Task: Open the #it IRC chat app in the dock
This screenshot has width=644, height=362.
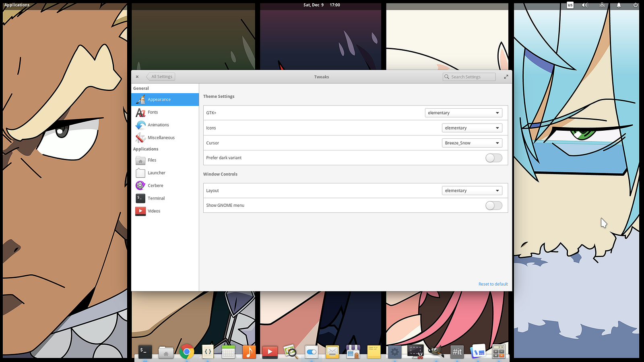Action: [x=457, y=352]
